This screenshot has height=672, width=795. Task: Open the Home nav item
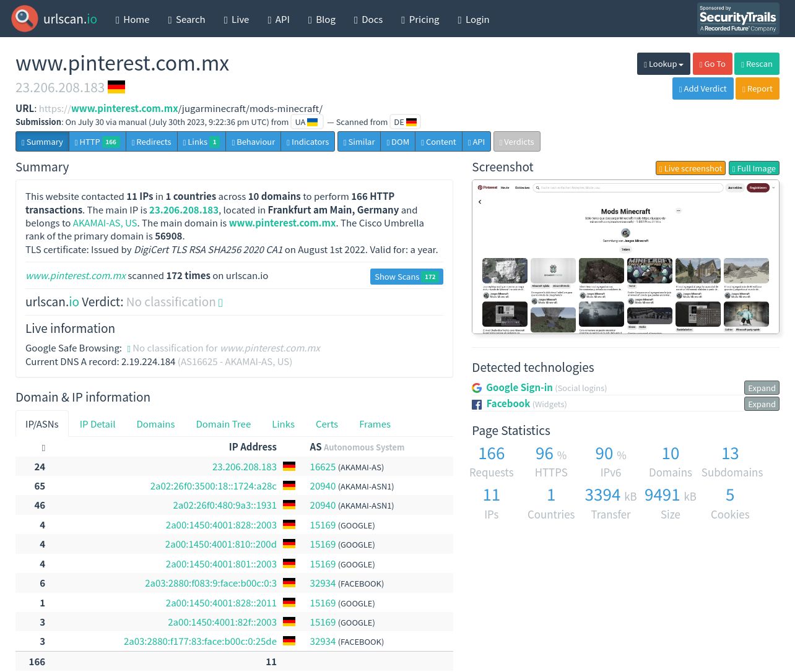point(132,19)
